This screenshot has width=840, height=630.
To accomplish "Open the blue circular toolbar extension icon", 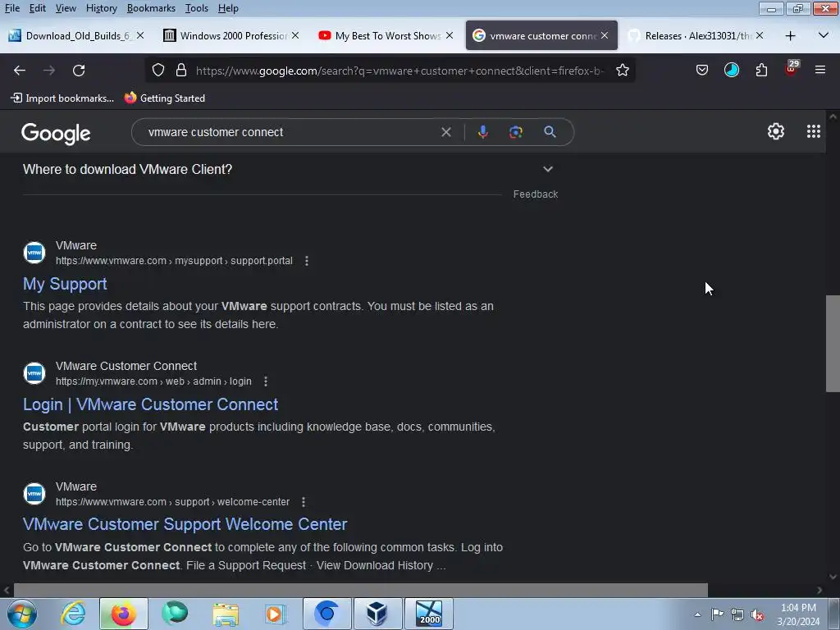I will point(731,71).
